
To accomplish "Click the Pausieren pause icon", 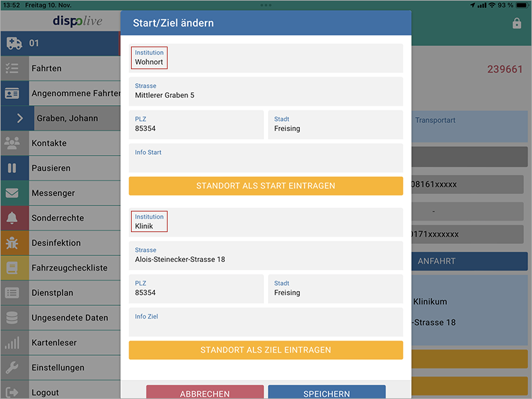I will pos(12,168).
